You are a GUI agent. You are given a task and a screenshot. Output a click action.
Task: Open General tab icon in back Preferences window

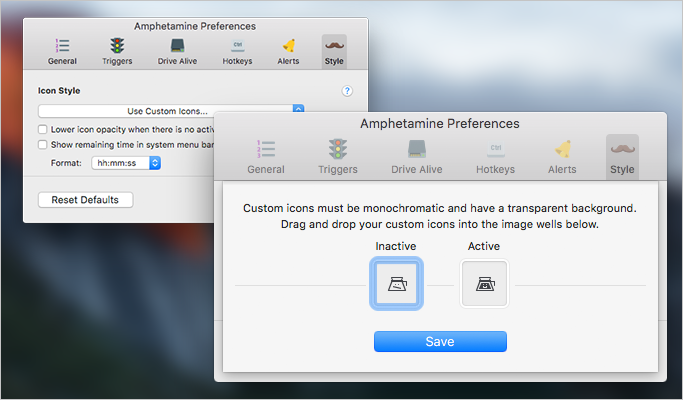click(62, 45)
